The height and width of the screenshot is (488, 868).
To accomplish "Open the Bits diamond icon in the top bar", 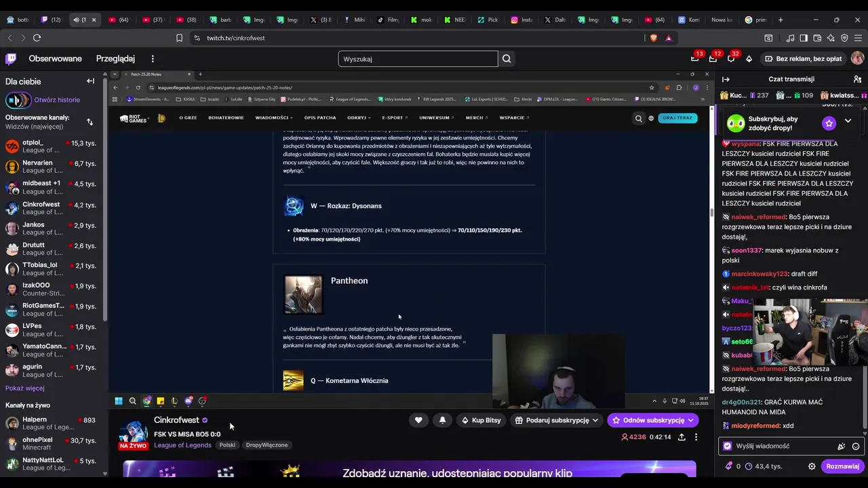I will [749, 59].
